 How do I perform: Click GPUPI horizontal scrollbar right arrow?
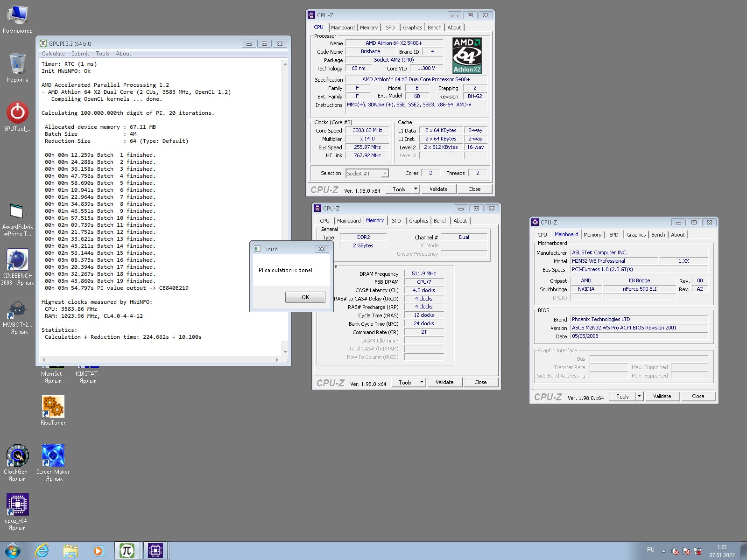(x=277, y=360)
